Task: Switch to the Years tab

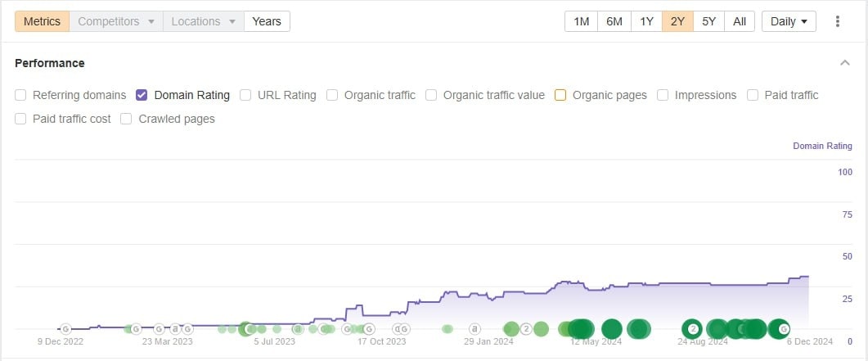Action: coord(267,21)
